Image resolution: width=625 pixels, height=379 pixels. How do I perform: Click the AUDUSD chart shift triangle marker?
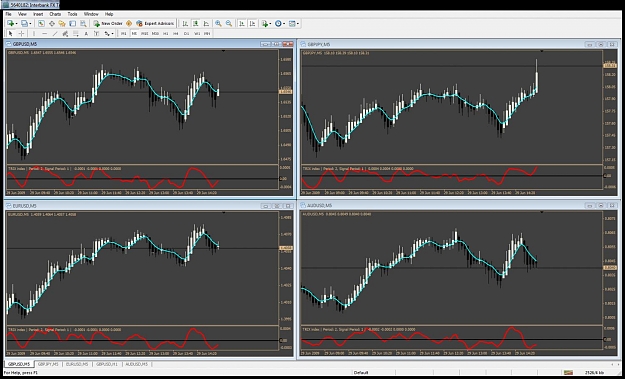pos(542,212)
